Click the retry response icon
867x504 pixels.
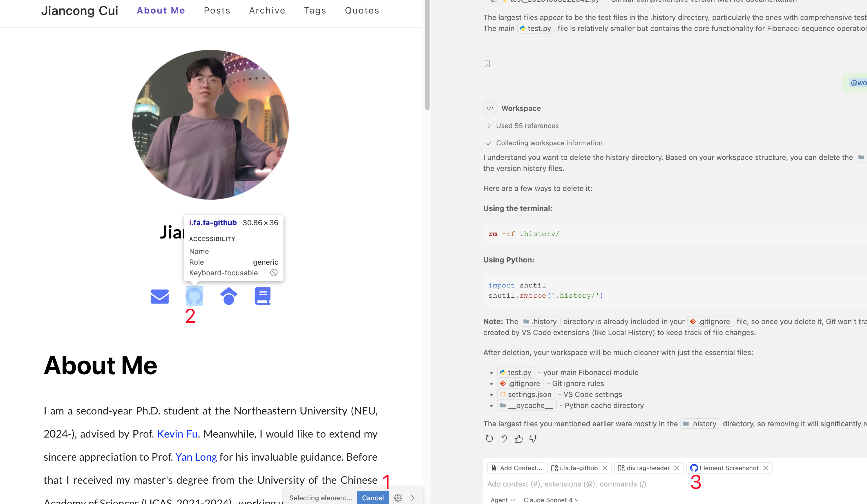pos(489,439)
